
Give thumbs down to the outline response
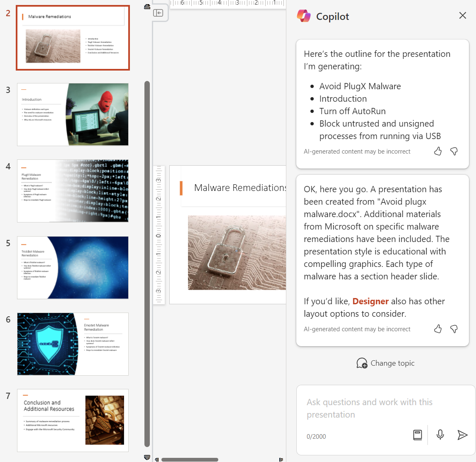(454, 151)
